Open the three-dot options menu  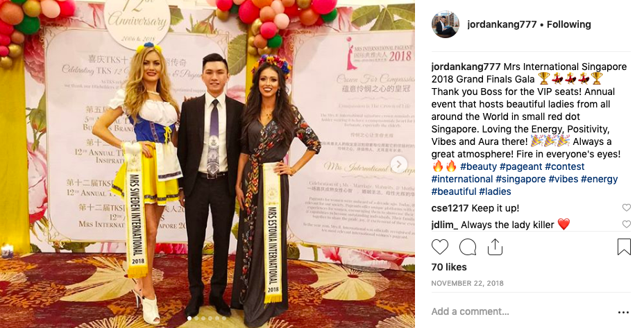pyautogui.click(x=623, y=313)
